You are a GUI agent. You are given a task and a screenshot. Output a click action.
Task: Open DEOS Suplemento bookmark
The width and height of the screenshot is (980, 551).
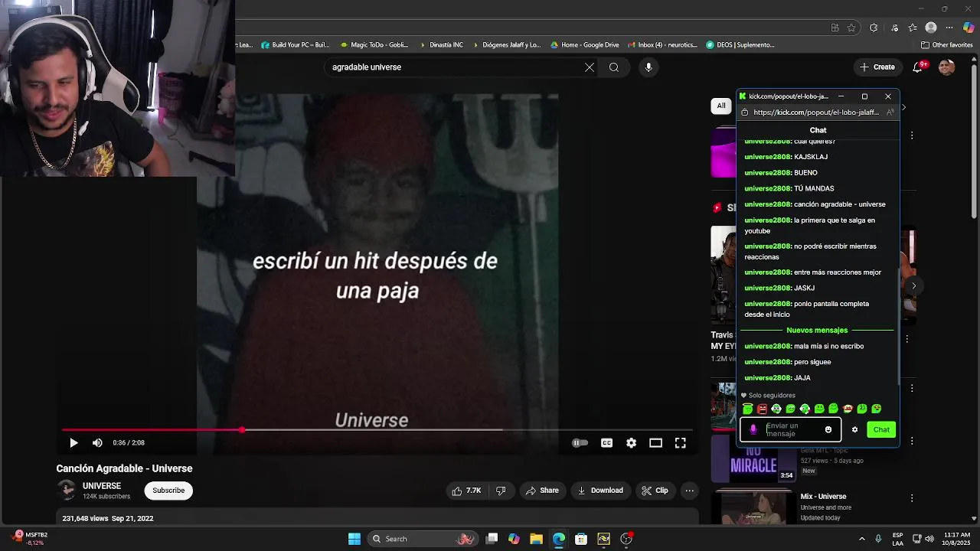[740, 45]
